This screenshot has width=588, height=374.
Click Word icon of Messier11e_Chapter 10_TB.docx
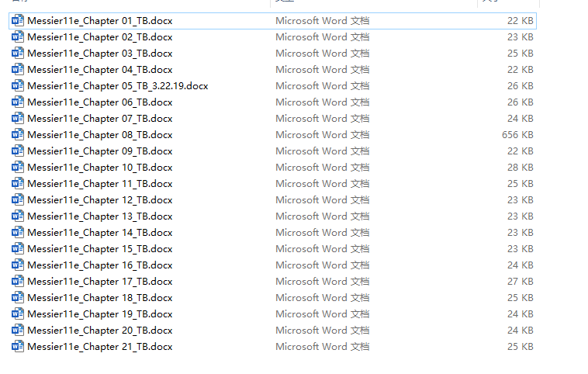(18, 168)
